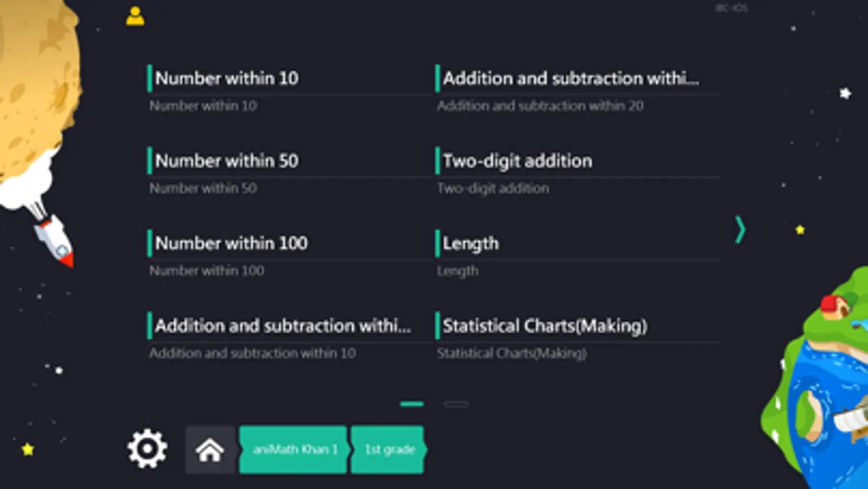Open the Number within 10 lesson

[x=288, y=90]
